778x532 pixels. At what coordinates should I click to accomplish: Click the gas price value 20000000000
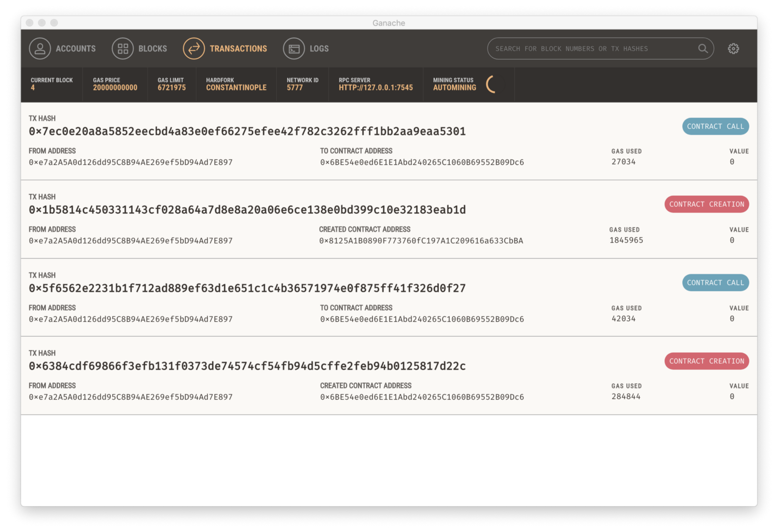pos(115,87)
